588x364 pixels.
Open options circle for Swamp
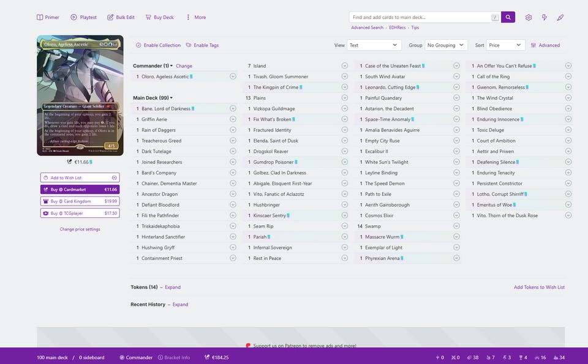[x=456, y=226]
